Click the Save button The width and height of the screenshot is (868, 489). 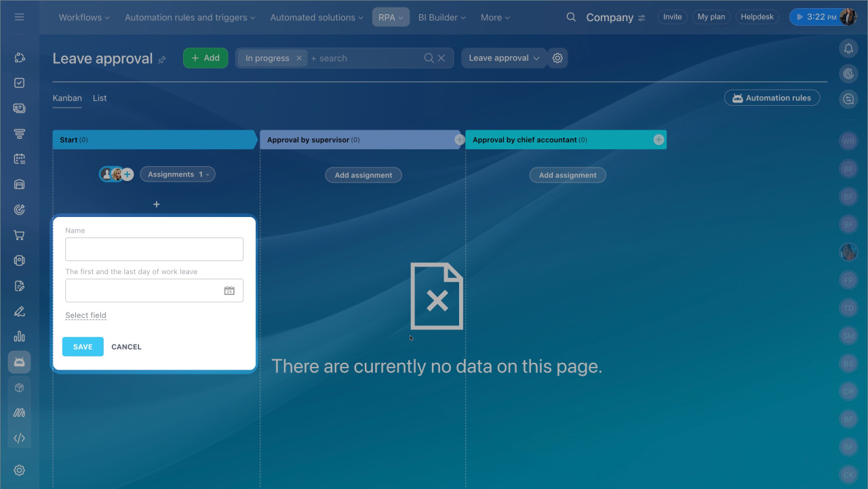point(83,347)
